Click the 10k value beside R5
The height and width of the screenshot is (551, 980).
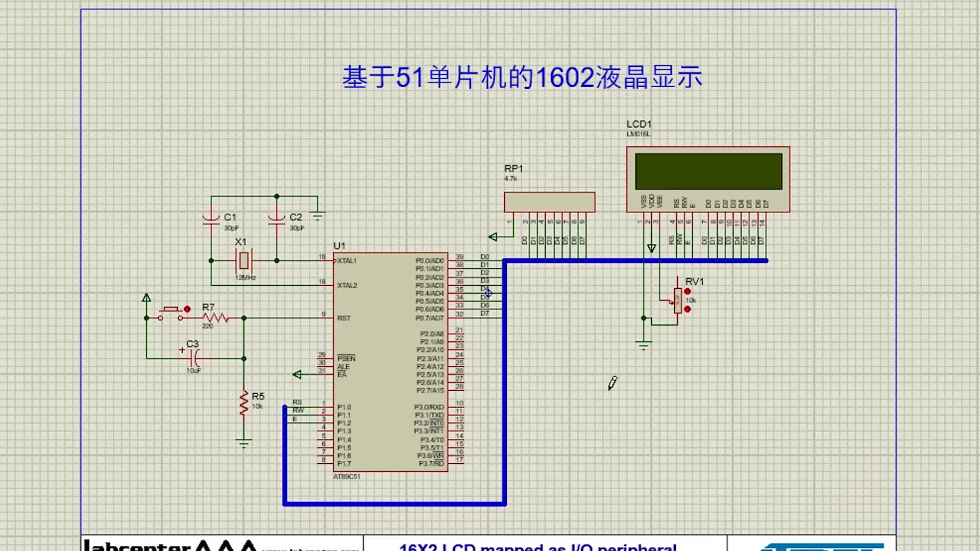(257, 407)
